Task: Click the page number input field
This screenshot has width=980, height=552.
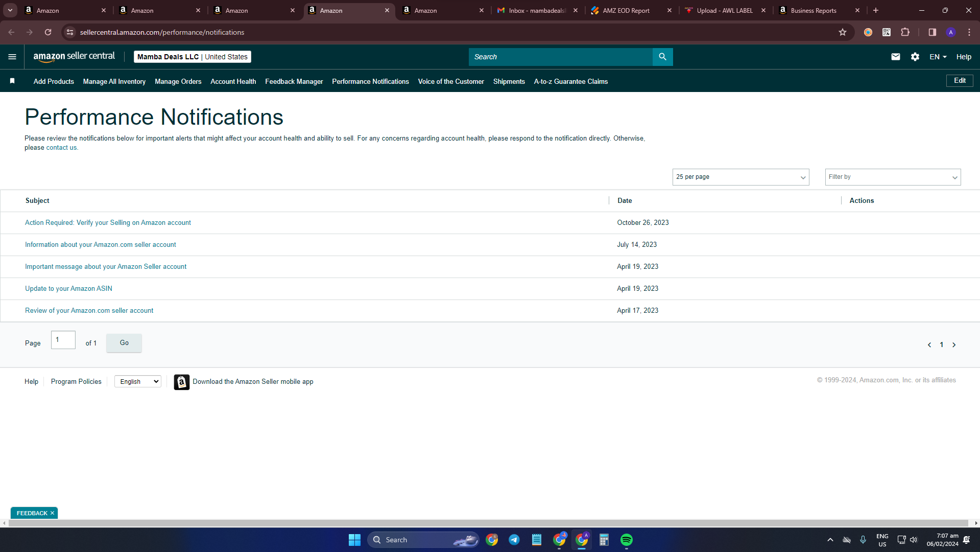Action: tap(63, 340)
